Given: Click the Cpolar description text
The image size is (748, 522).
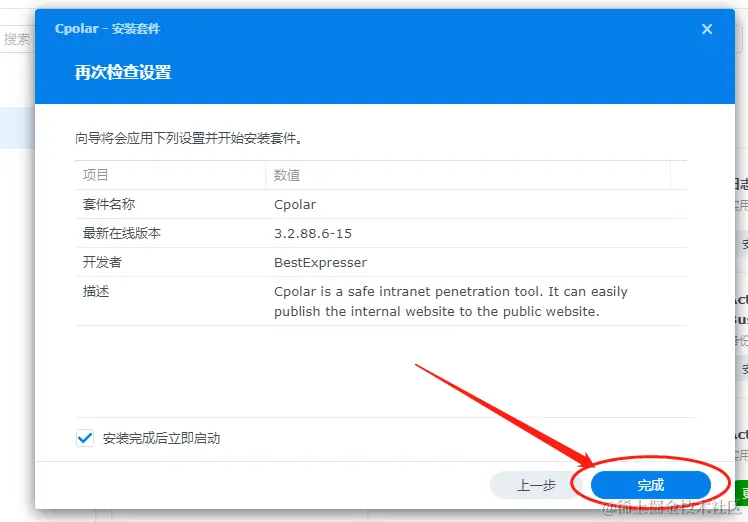Looking at the screenshot, I should coord(451,301).
